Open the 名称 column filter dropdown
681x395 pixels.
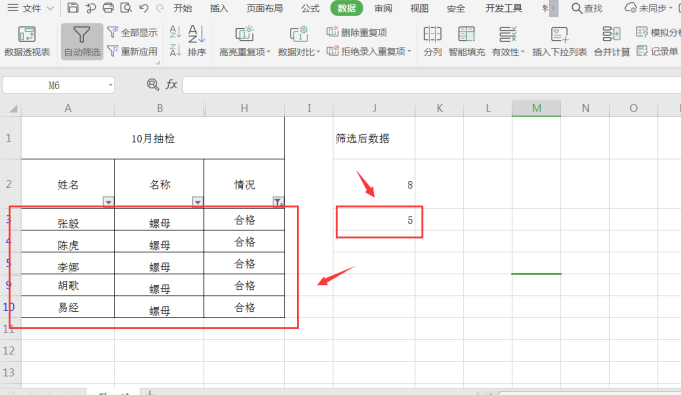[198, 202]
